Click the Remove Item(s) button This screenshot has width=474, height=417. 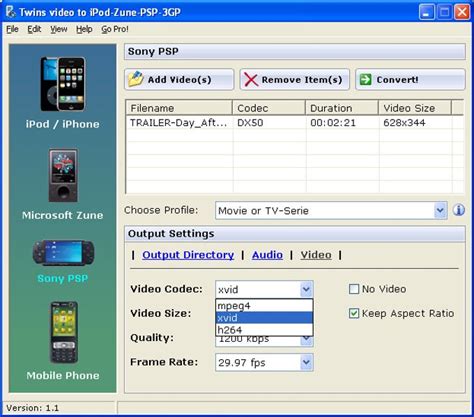click(x=295, y=80)
